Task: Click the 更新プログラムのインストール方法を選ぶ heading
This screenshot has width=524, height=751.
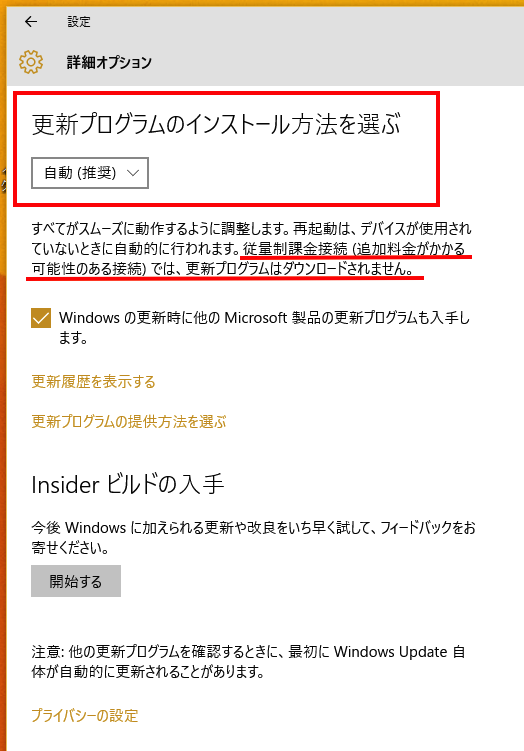Action: point(216,124)
